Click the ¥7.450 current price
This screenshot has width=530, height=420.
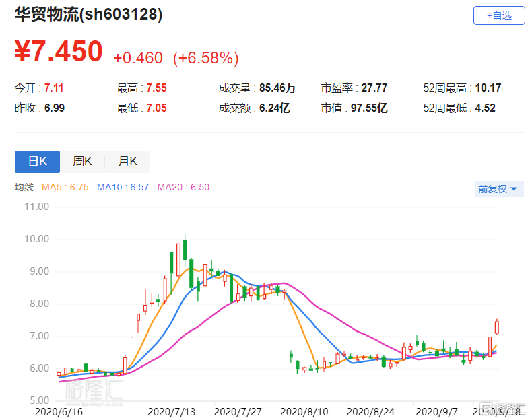59,51
